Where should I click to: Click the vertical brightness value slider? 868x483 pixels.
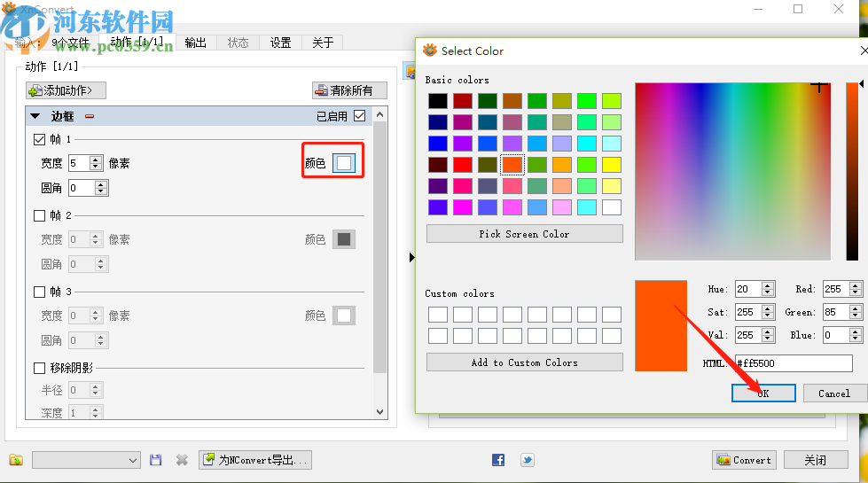pyautogui.click(x=852, y=172)
